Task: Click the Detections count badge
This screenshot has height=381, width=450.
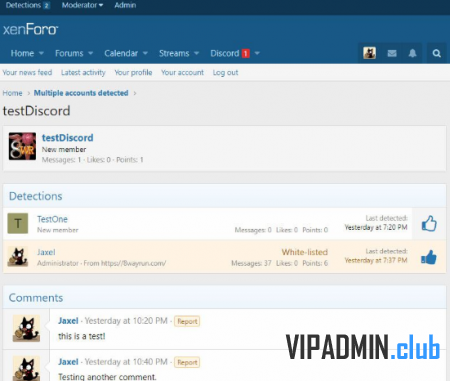Action: point(47,5)
